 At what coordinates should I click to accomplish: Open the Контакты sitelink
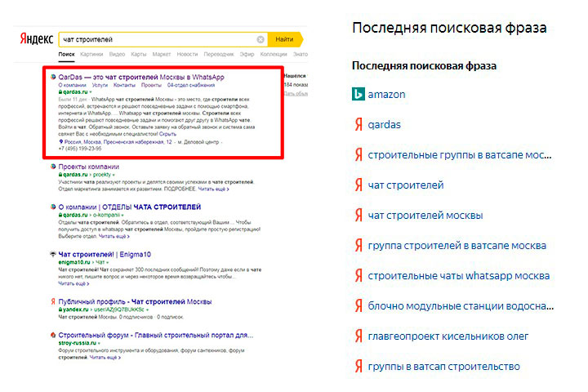(x=124, y=85)
